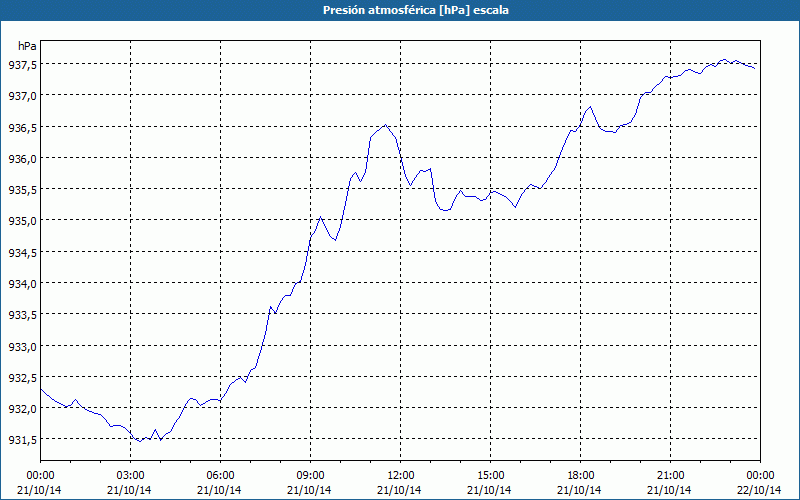The height and width of the screenshot is (500, 800).
Task: Click the 00:00 21/10/14 time label
Action: click(x=40, y=483)
